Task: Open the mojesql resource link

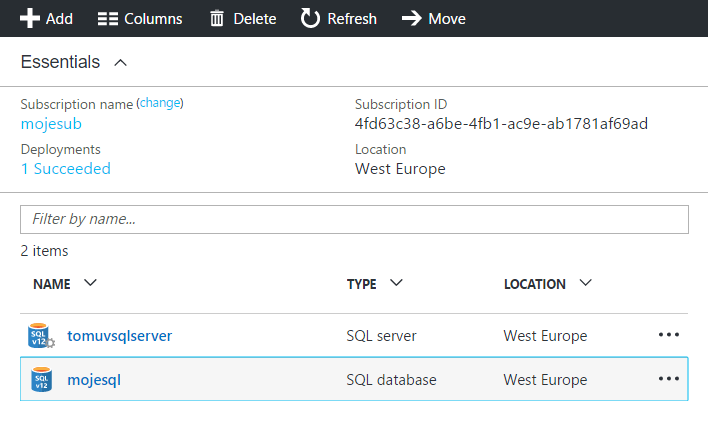Action: tap(94, 380)
